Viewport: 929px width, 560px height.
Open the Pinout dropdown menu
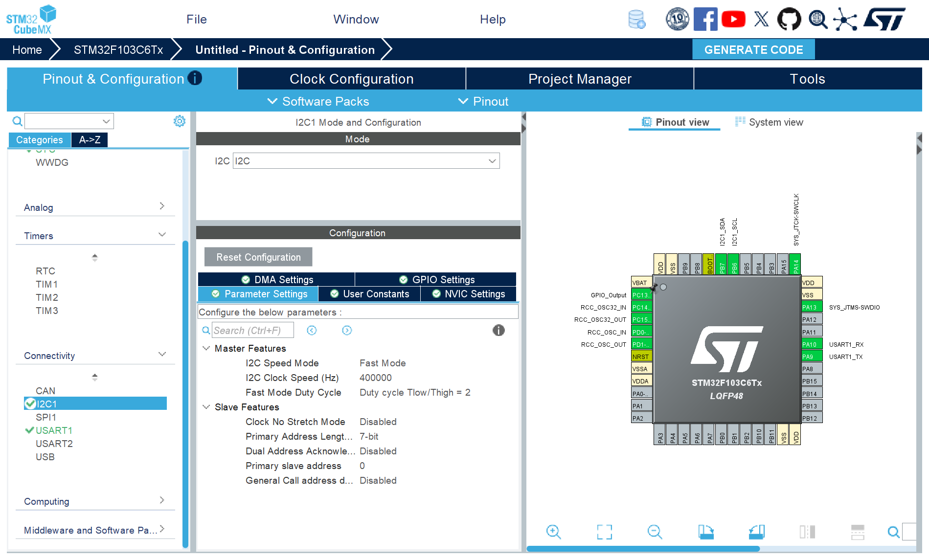(x=483, y=101)
